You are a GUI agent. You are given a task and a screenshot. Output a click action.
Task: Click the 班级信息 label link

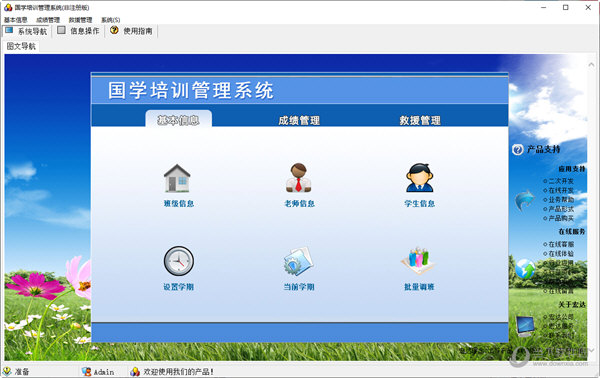pyautogui.click(x=179, y=204)
